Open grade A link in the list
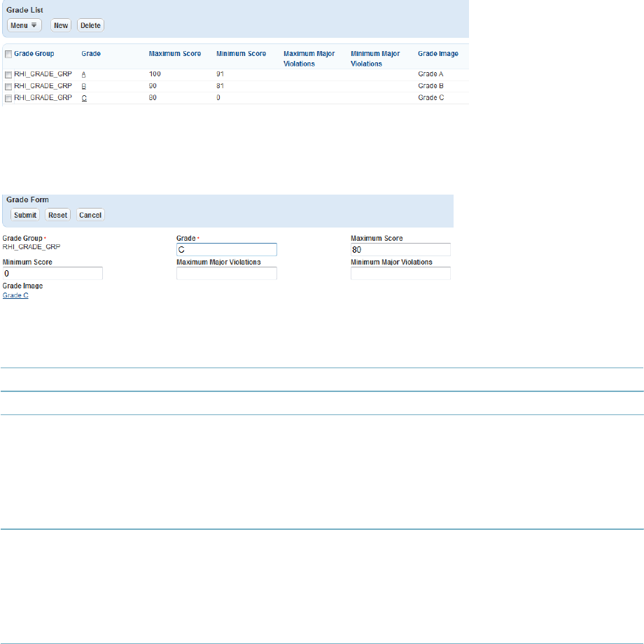The height and width of the screenshot is (644, 644). [x=84, y=75]
